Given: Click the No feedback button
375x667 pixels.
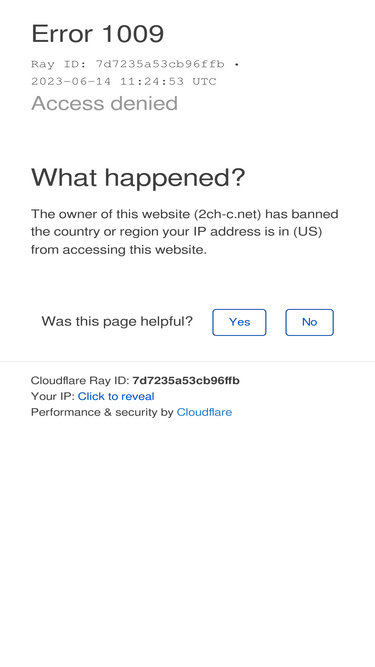Looking at the screenshot, I should [310, 322].
